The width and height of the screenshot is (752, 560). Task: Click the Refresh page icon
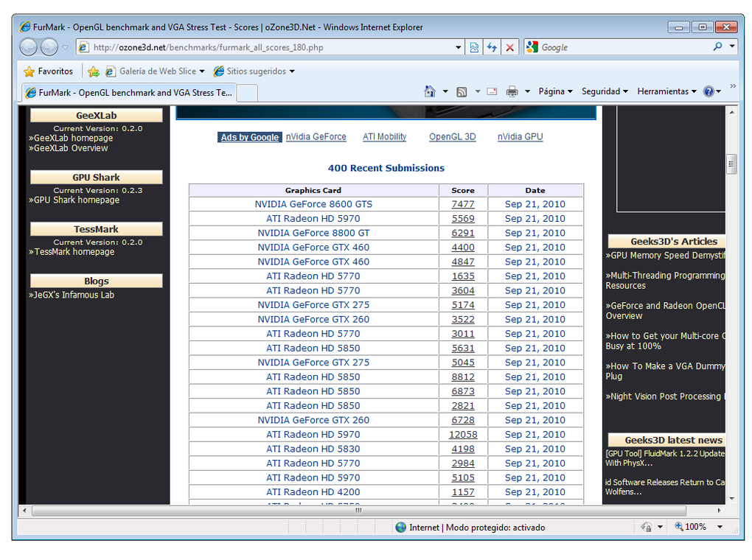coord(492,47)
